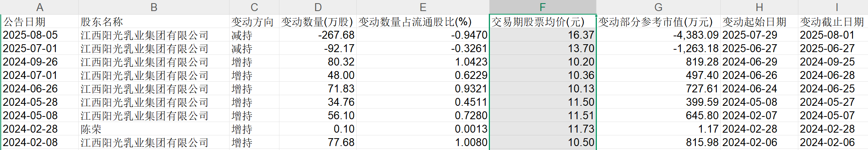
Task: Select the end date cell 2024-09-25
Action: (x=833, y=62)
